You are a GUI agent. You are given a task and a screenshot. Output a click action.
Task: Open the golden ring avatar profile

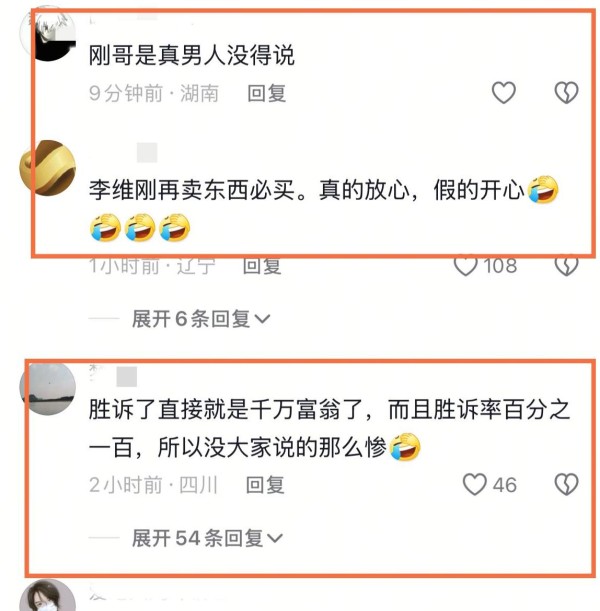48,168
